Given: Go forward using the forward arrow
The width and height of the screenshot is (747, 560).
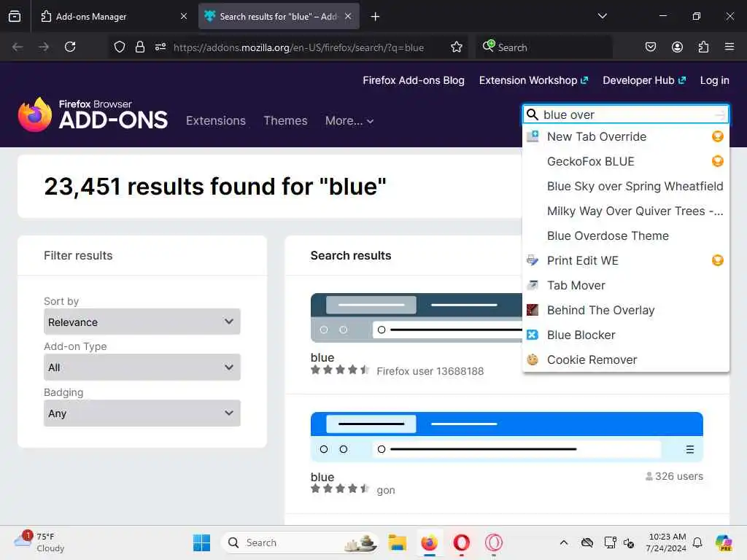Looking at the screenshot, I should coord(44,47).
